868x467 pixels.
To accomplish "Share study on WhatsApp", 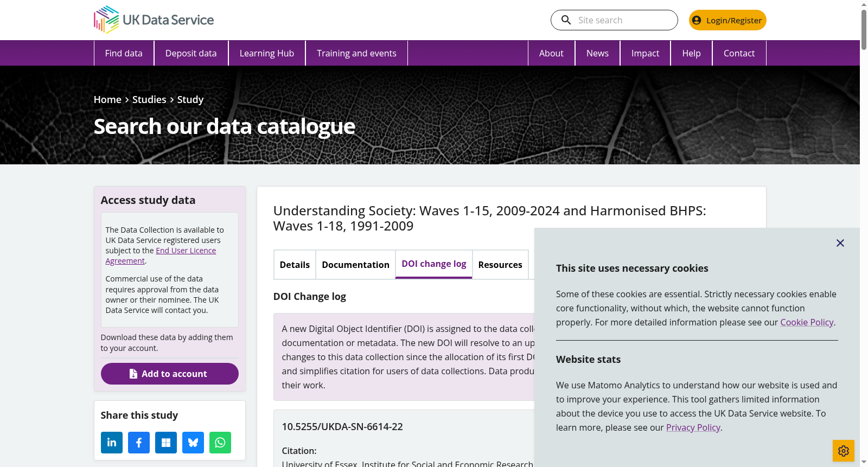I will click(x=220, y=443).
